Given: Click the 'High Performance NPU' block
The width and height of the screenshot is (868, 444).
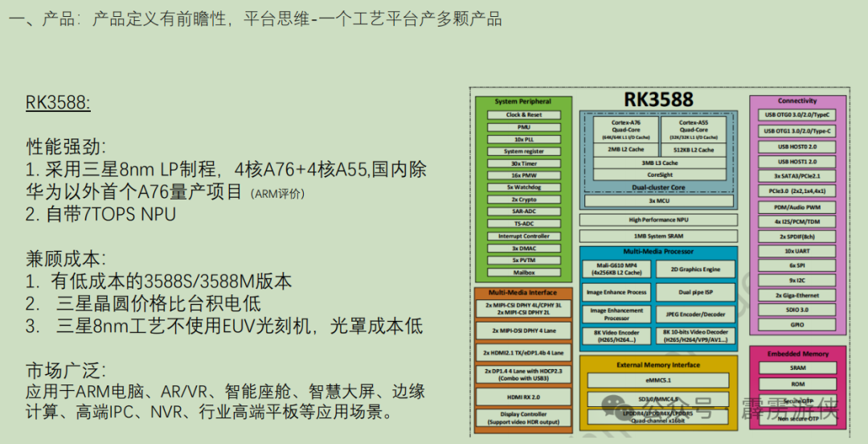Looking at the screenshot, I should 659,220.
